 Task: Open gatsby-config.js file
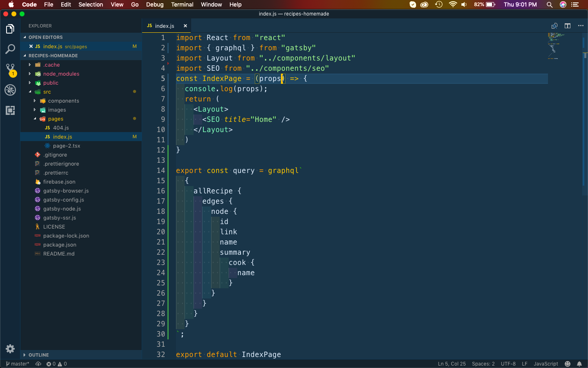(x=81, y=200)
